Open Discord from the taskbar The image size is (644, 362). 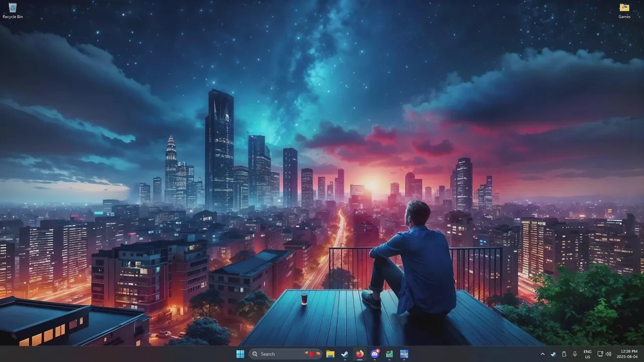(x=374, y=354)
